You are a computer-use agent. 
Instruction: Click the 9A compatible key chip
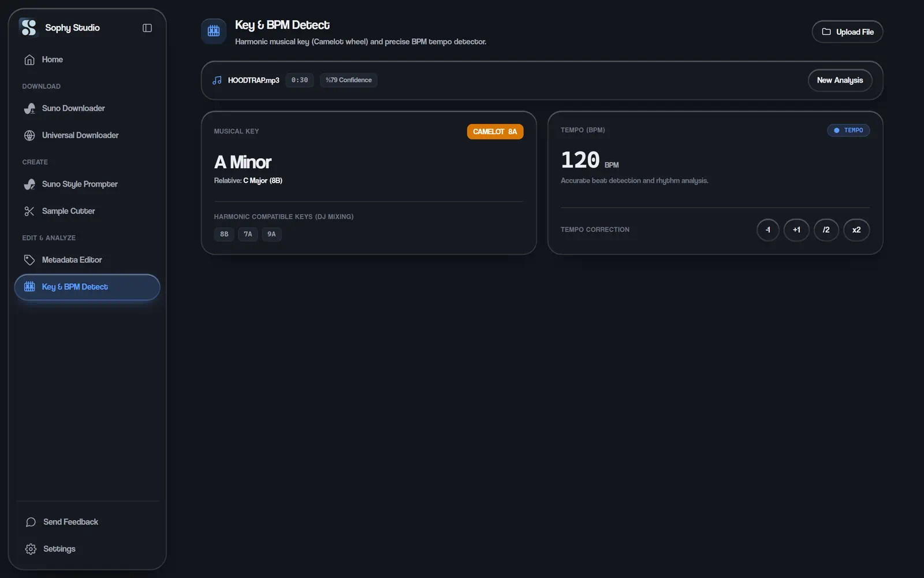(271, 234)
